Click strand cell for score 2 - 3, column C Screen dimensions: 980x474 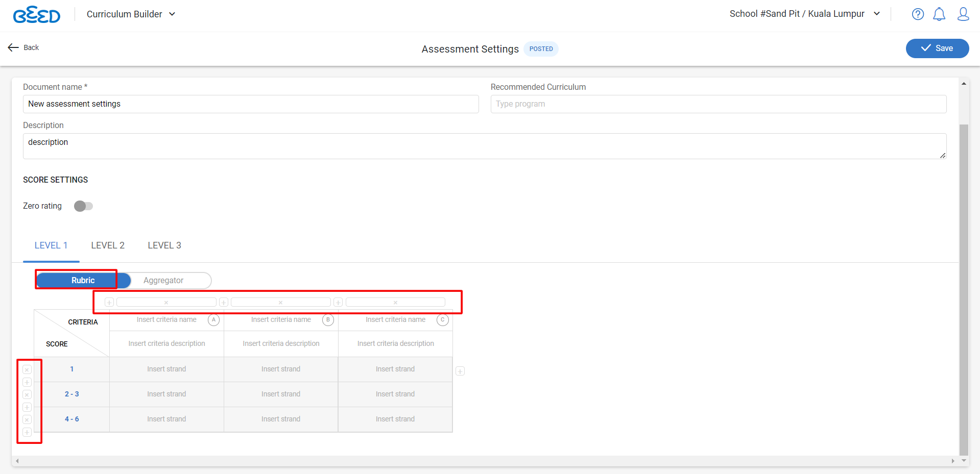[x=395, y=394]
